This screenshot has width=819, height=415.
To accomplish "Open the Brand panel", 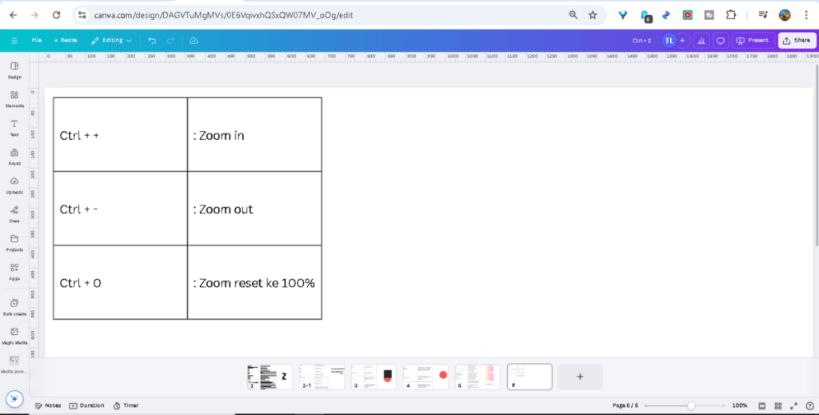I will (14, 156).
